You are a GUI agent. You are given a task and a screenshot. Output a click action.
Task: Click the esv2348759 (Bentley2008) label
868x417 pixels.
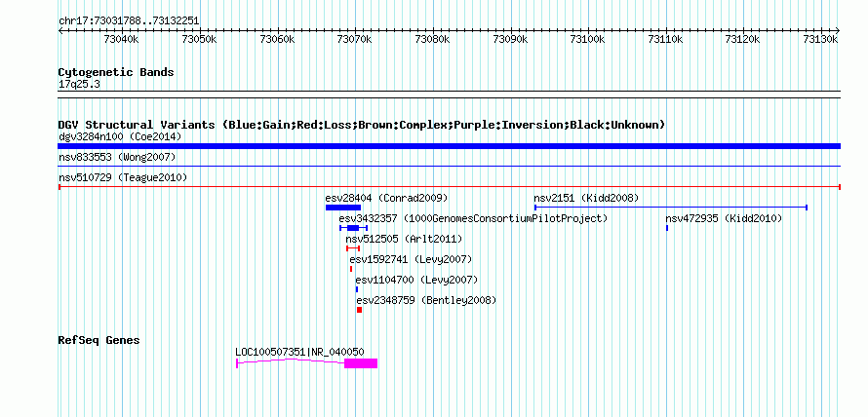point(426,300)
